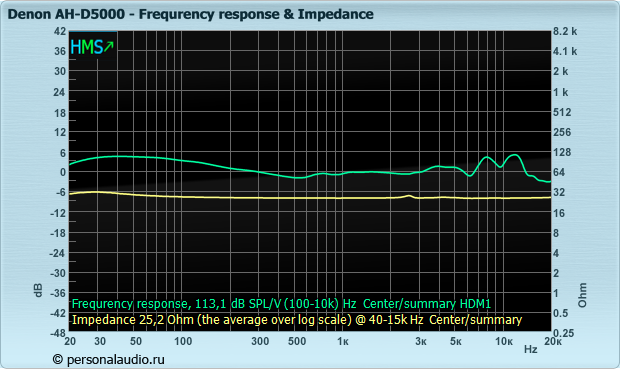Click the Denon AH-D5000 chart title
Image resolution: width=620 pixels, height=369 pixels.
[x=190, y=14]
